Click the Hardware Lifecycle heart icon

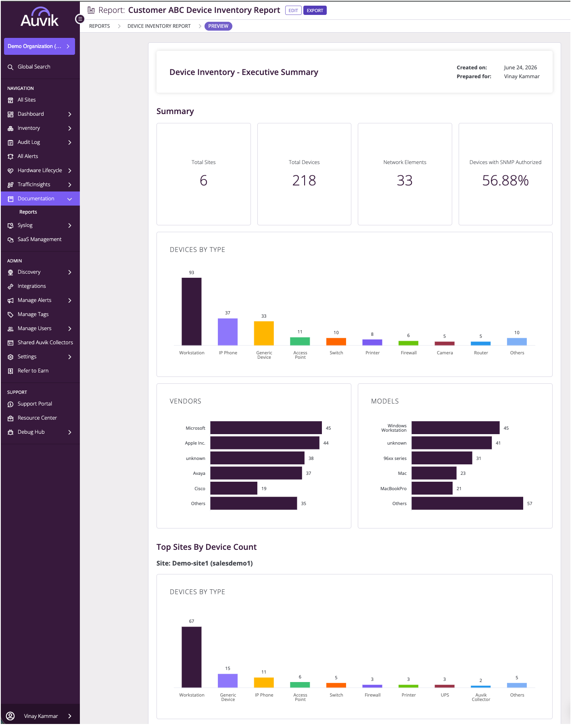point(10,171)
